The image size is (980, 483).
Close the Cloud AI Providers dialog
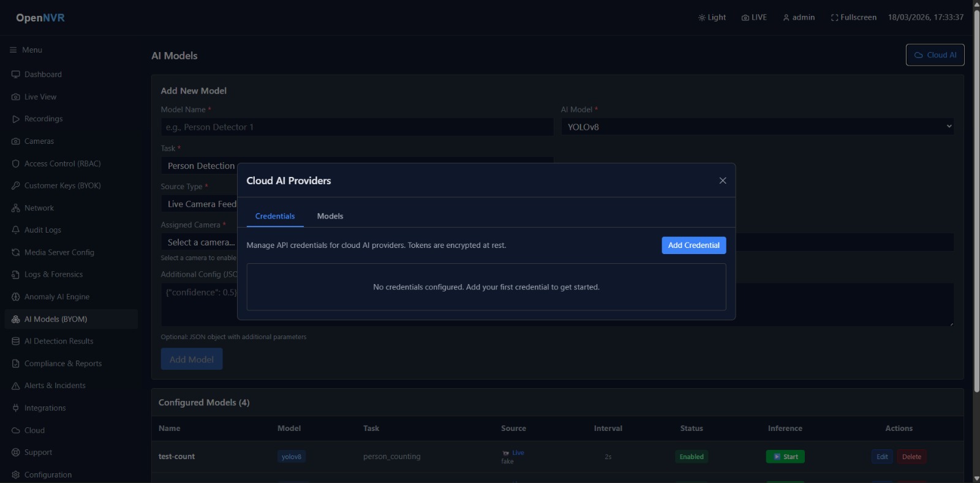pyautogui.click(x=723, y=181)
